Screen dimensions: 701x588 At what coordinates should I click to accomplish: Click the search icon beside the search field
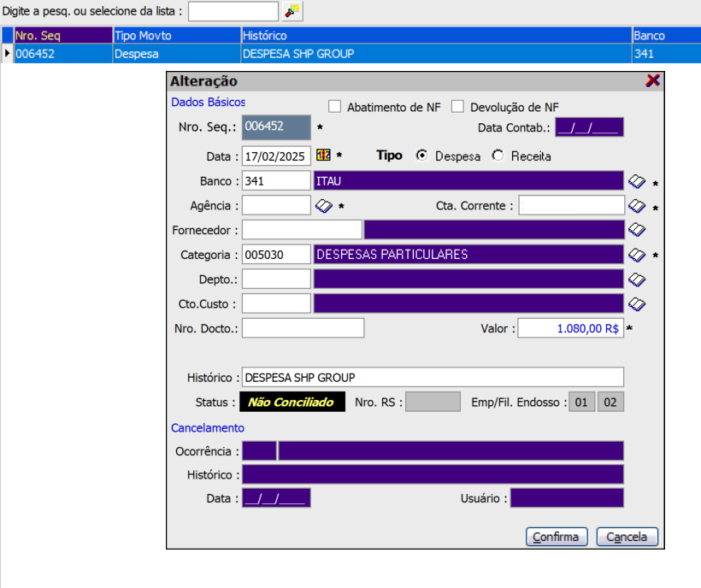coord(293,11)
